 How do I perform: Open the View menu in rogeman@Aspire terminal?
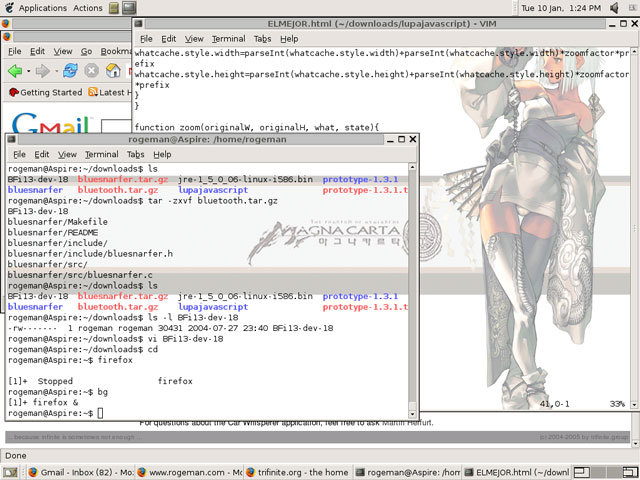(67, 154)
